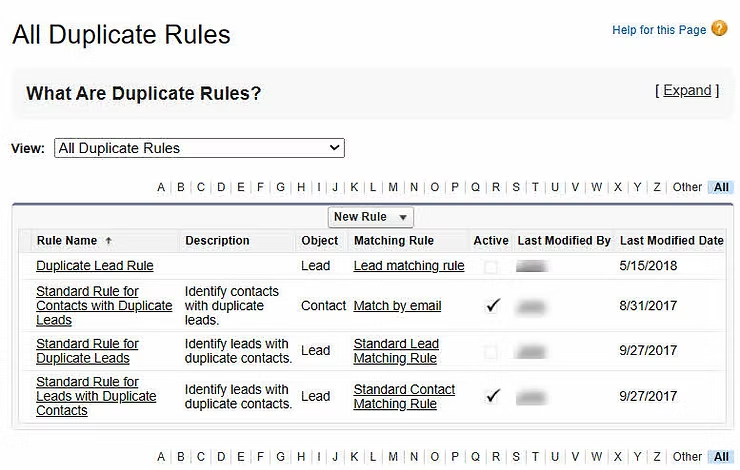Select All in the bottom alphabet filter
The image size is (740, 470).
pyautogui.click(x=721, y=457)
